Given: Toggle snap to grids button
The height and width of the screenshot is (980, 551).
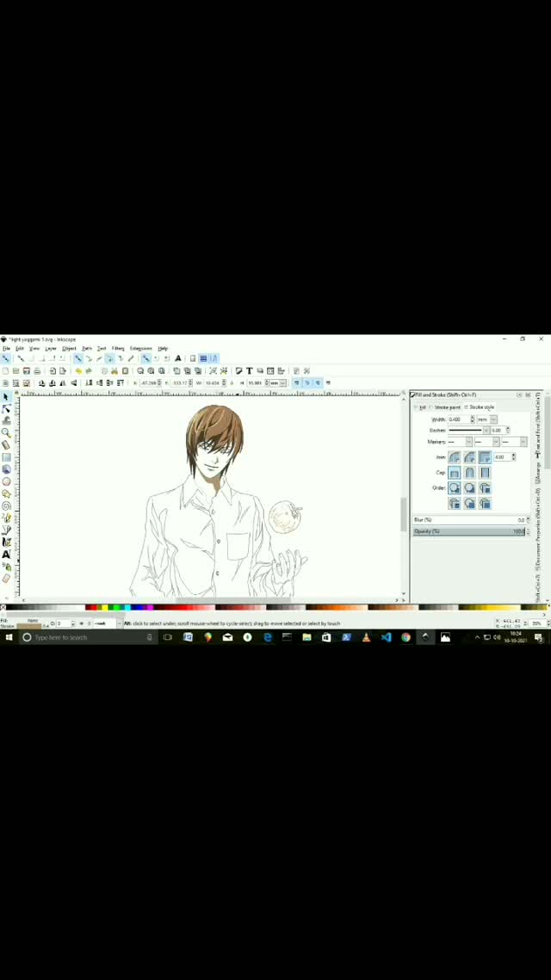Looking at the screenshot, I should [203, 358].
